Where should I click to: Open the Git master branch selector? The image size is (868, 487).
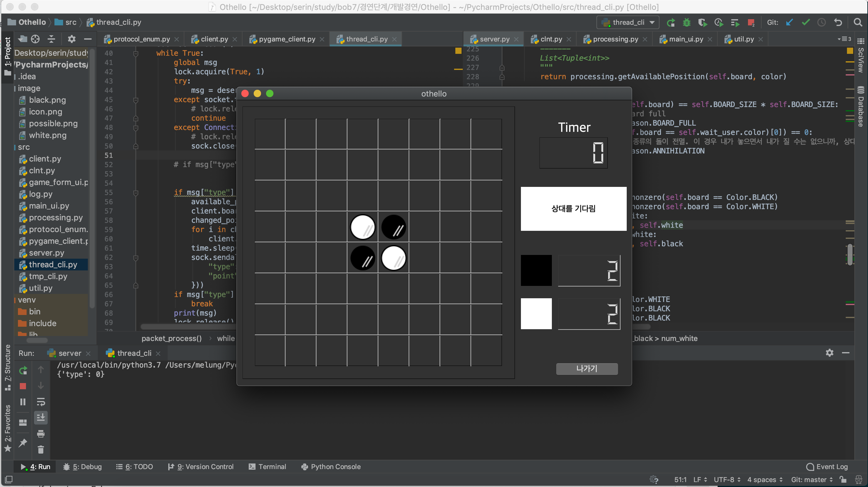tap(812, 480)
